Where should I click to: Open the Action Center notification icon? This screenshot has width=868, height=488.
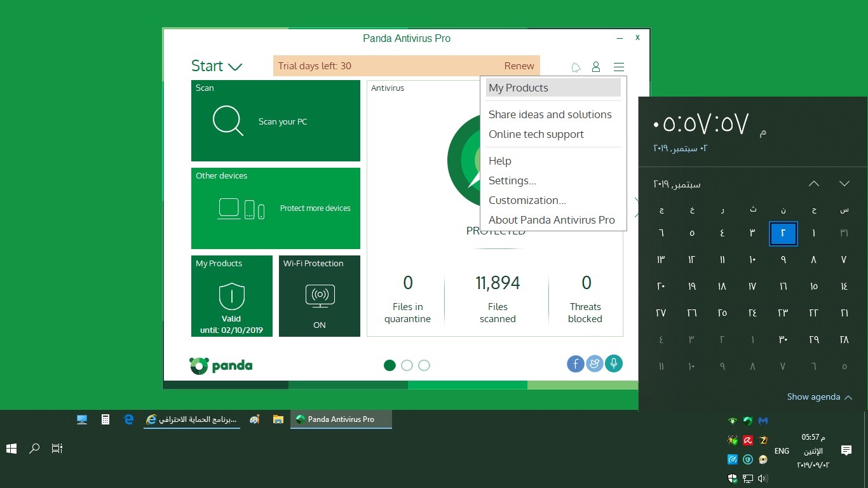[x=846, y=451]
